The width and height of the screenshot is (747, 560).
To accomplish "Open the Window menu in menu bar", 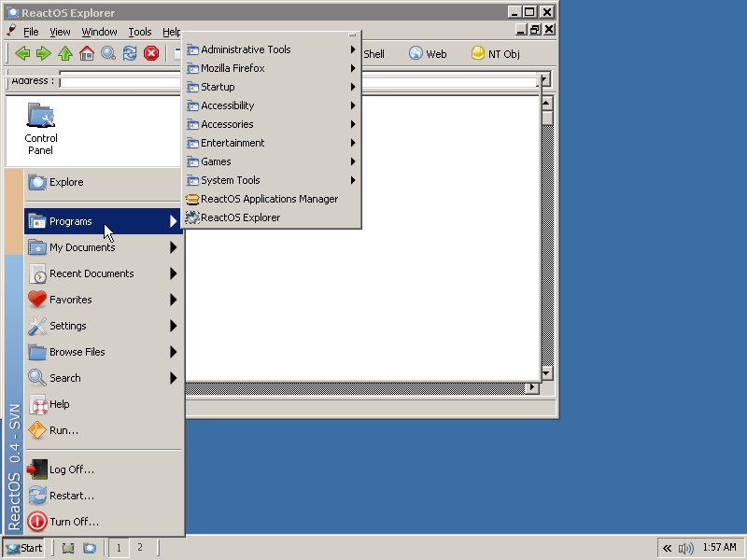I will click(x=99, y=32).
